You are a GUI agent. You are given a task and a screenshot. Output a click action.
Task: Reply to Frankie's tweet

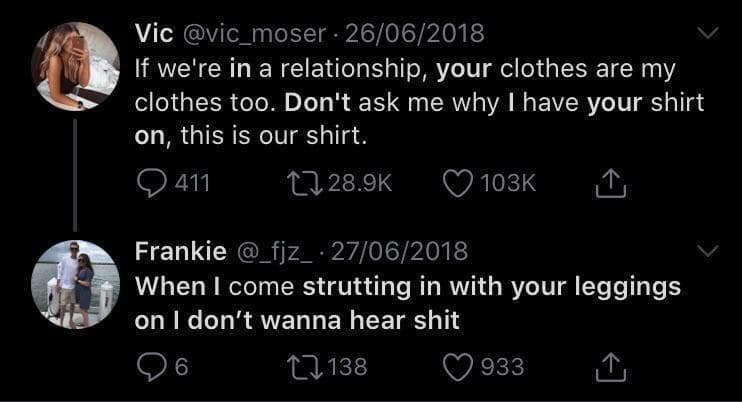coord(148,367)
